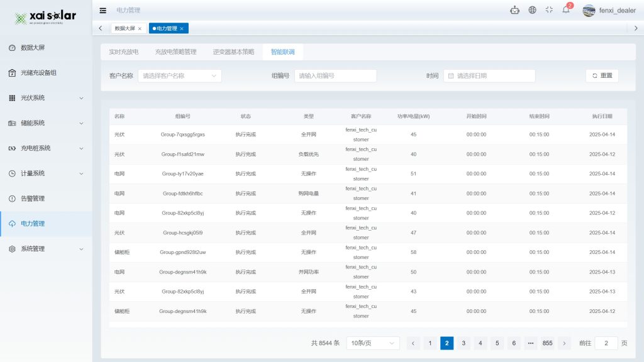Switch to the 逆变器基本策略 tab
The height and width of the screenshot is (362, 644).
[233, 52]
